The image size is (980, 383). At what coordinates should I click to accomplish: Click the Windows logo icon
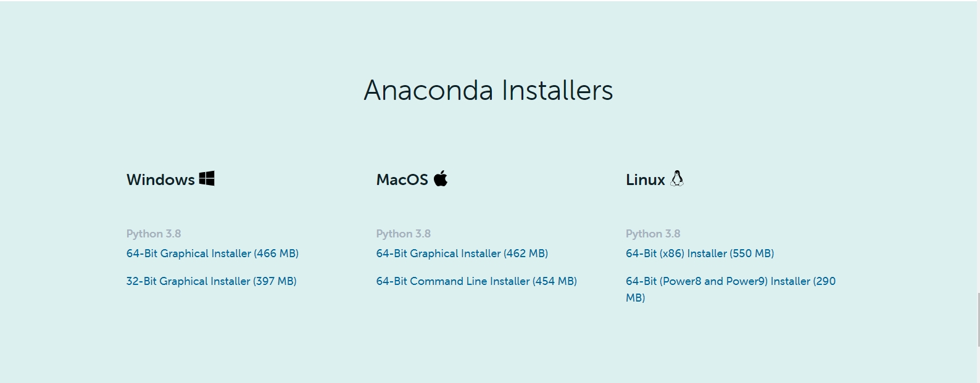pyautogui.click(x=207, y=179)
